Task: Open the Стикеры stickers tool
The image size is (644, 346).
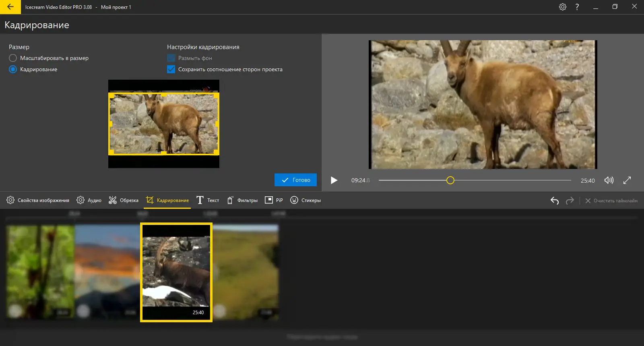Action: (x=305, y=200)
